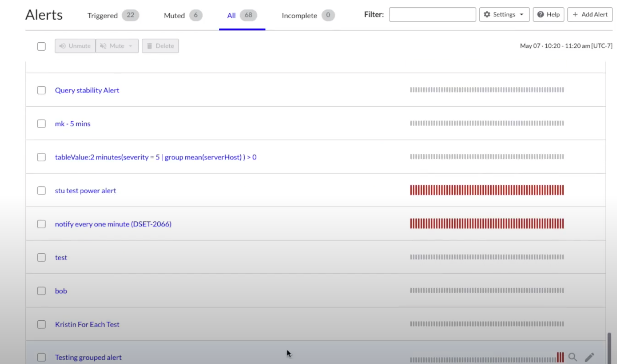Image resolution: width=617 pixels, height=364 pixels.
Task: Open the test alert link
Action: [x=61, y=258]
